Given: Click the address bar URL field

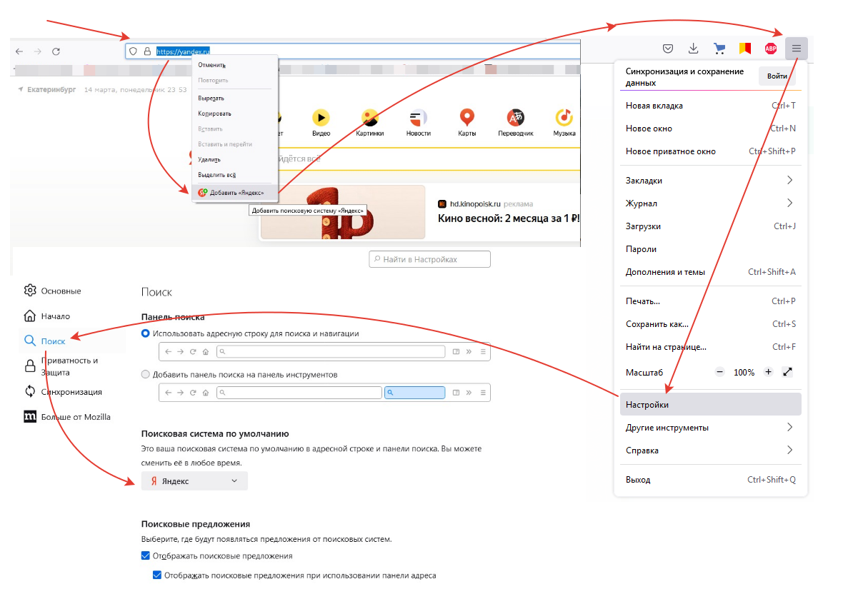Looking at the screenshot, I should (353, 51).
